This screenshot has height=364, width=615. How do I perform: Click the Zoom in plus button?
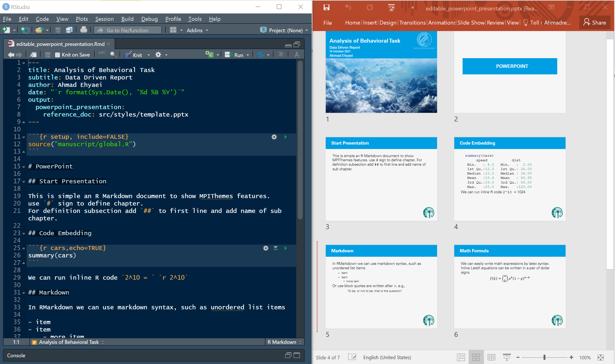(572, 357)
